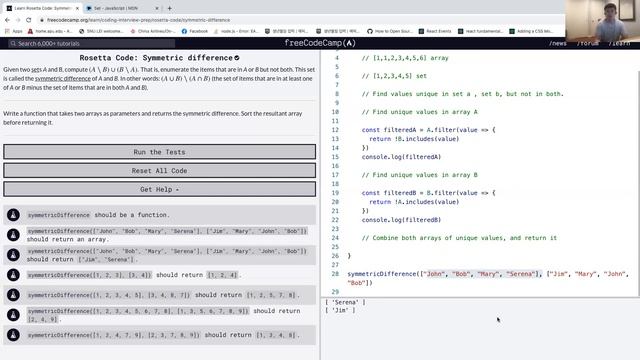Image resolution: width=640 pixels, height=360 pixels.
Task: Open the How to Open Source GitHub bookmark
Action: click(389, 31)
